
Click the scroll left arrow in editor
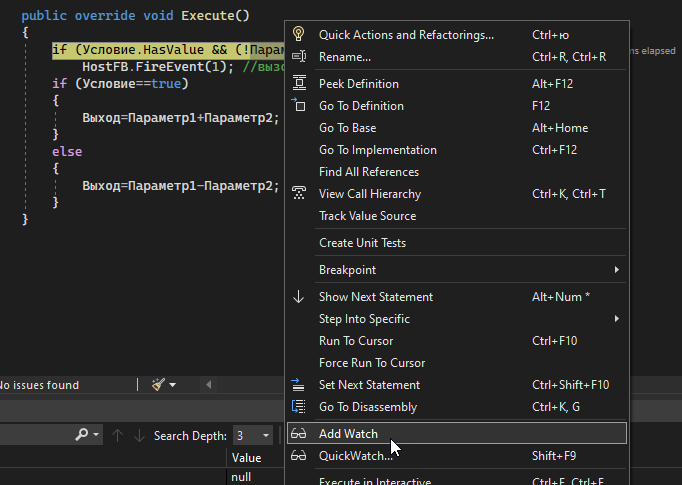point(208,385)
